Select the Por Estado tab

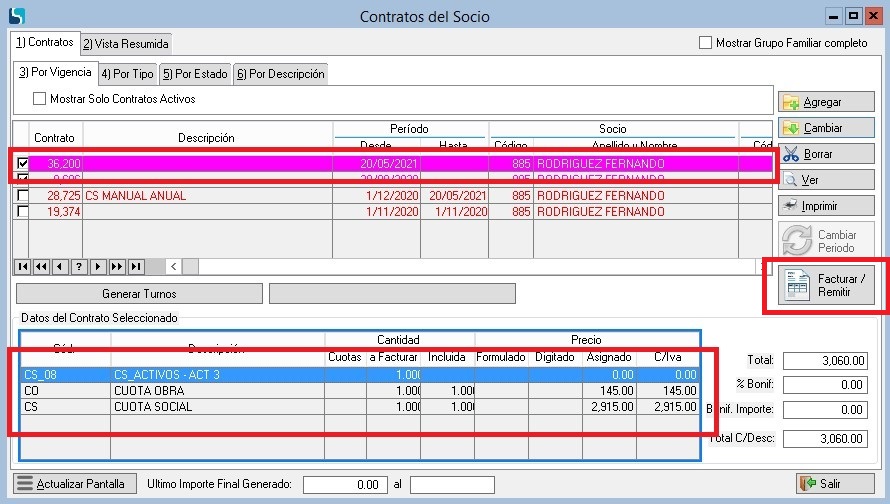coord(195,74)
